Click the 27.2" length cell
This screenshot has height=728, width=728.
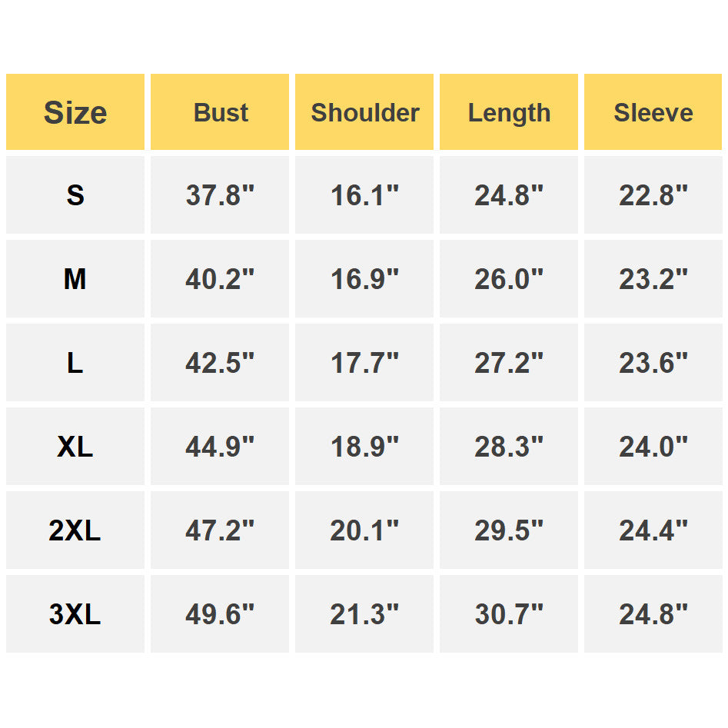point(509,363)
